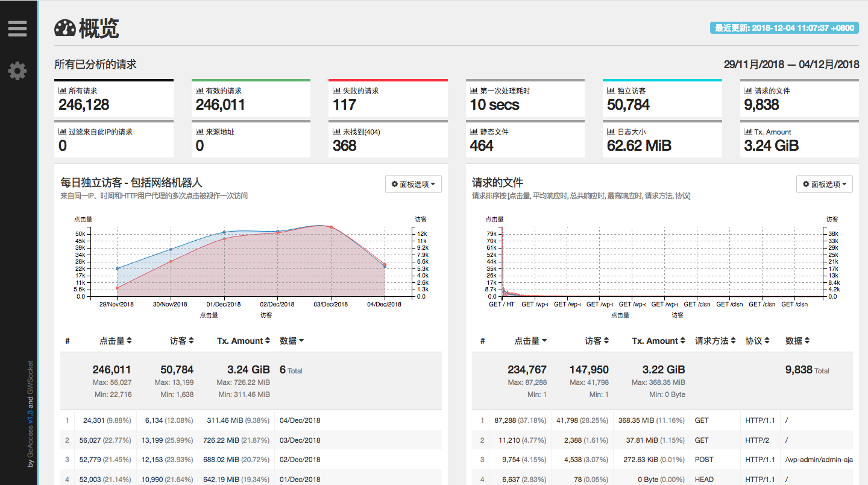Sort requested files table by Tx. Amount
Screen dimensions: 868x485
click(659, 341)
